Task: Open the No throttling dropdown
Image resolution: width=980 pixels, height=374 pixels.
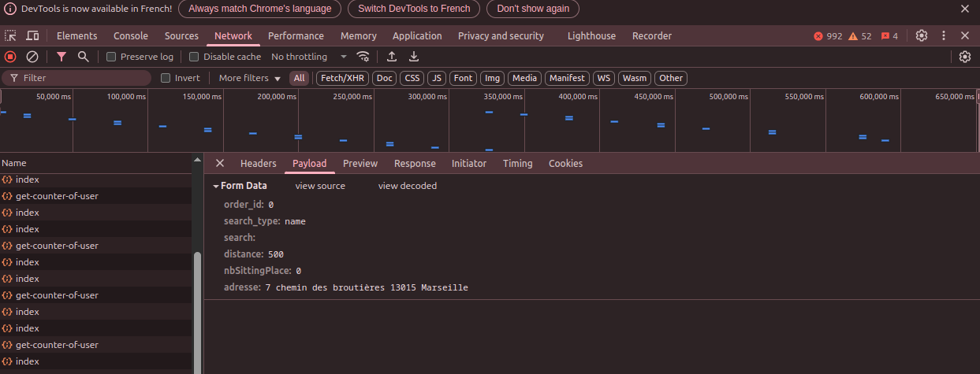Action: (308, 57)
